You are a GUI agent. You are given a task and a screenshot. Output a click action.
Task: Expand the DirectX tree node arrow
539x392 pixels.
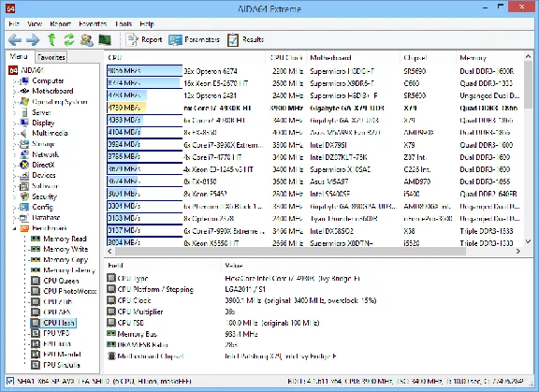click(x=14, y=166)
